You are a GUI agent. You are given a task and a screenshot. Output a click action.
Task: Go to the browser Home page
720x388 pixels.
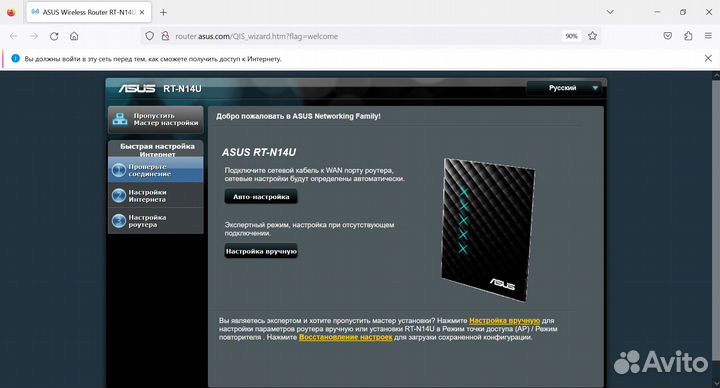coord(74,36)
